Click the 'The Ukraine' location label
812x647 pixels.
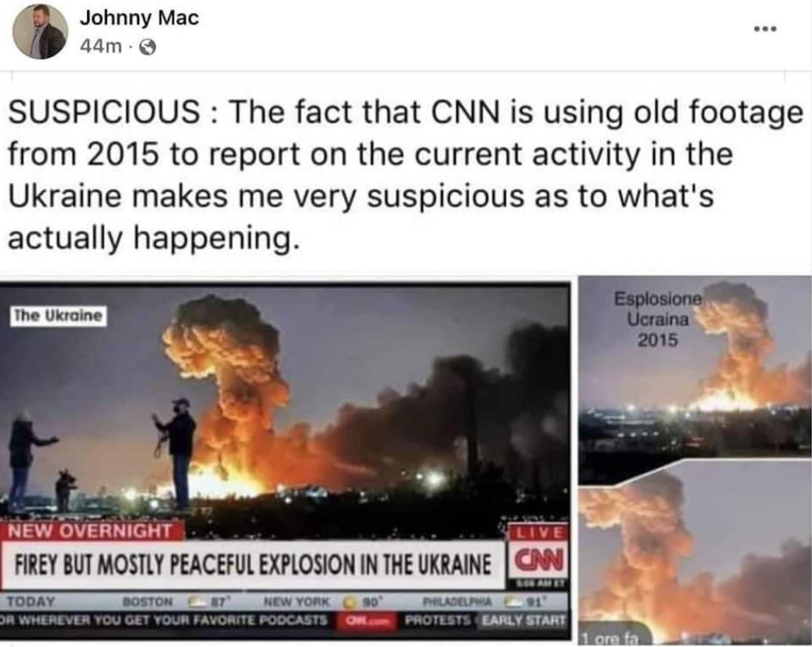click(58, 315)
